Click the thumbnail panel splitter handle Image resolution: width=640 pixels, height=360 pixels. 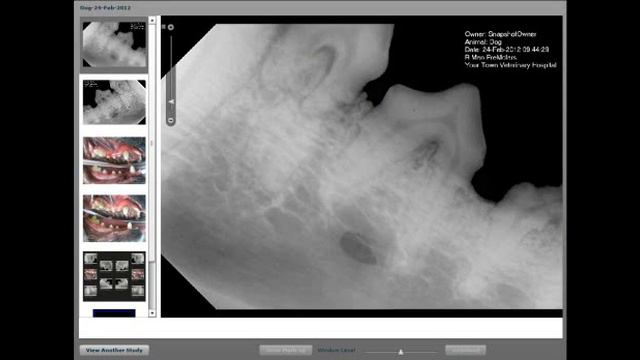(152, 143)
